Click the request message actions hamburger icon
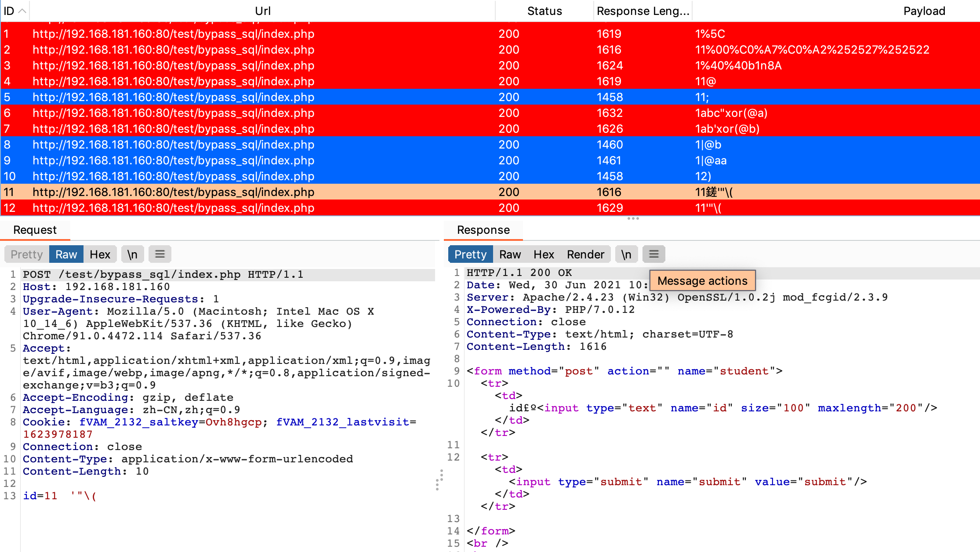This screenshot has width=980, height=552. [x=160, y=254]
